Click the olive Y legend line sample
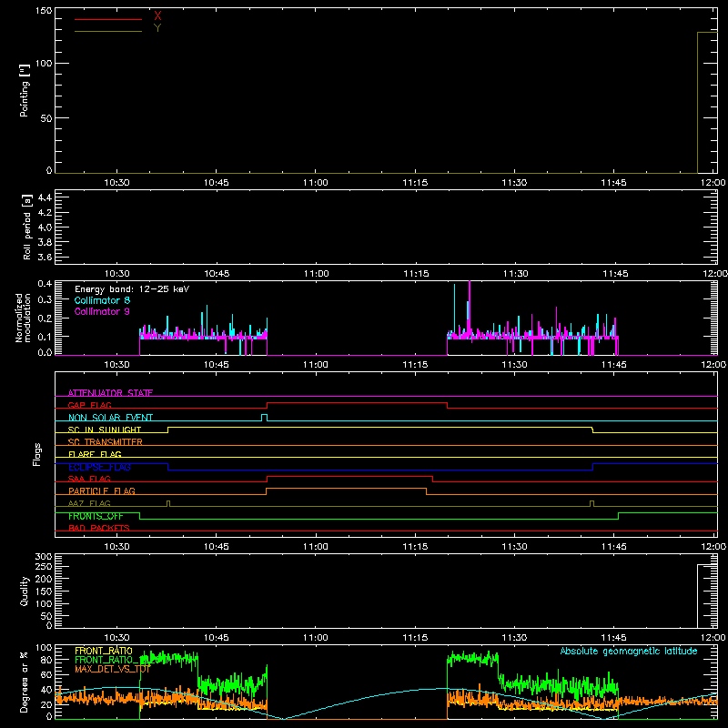The image size is (728, 728). pos(108,31)
